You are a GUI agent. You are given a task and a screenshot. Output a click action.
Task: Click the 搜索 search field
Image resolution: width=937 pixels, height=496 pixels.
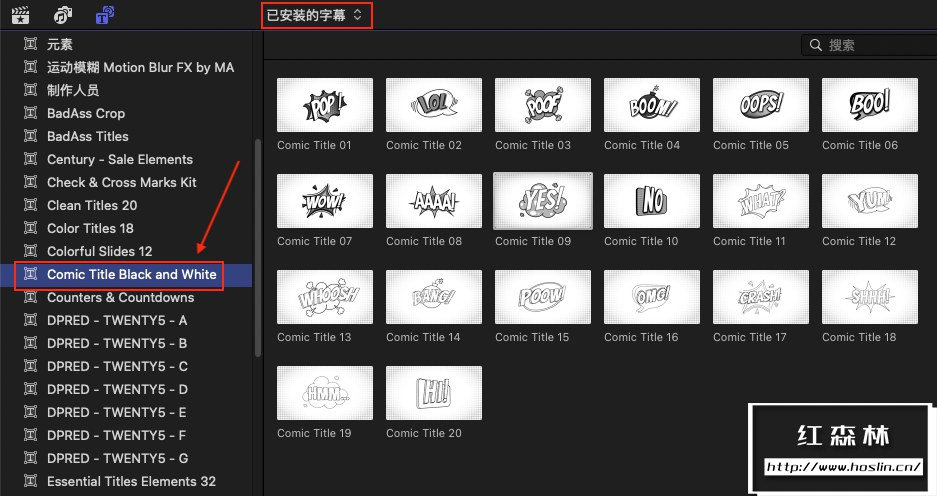click(x=869, y=45)
